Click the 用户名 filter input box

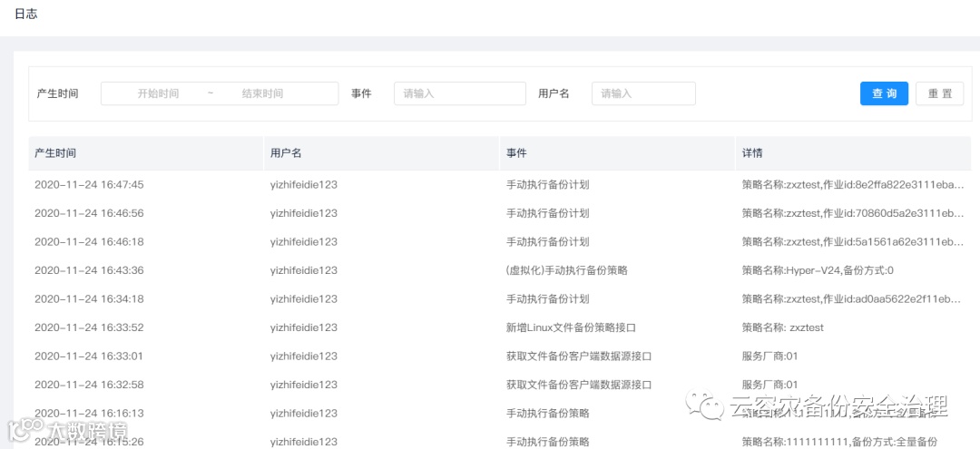tap(643, 93)
